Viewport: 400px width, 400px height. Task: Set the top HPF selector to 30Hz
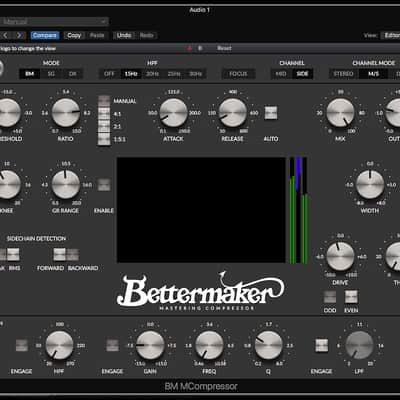coord(195,74)
